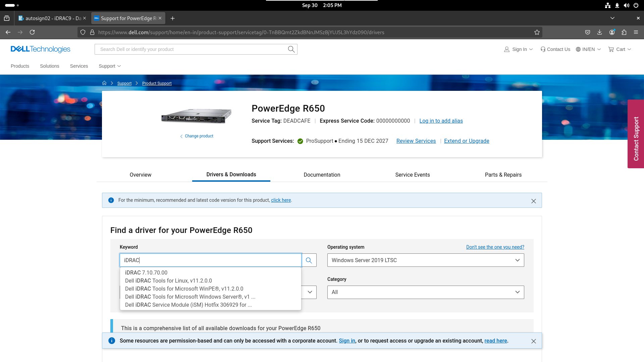This screenshot has width=644, height=362.
Task: Open the IN/EN region selector
Action: [x=588, y=49]
